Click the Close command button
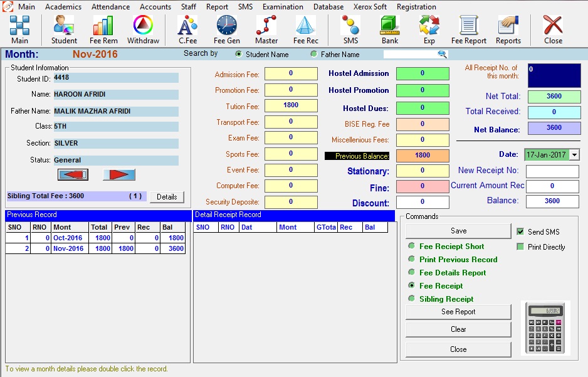This screenshot has width=588, height=377. (x=458, y=349)
